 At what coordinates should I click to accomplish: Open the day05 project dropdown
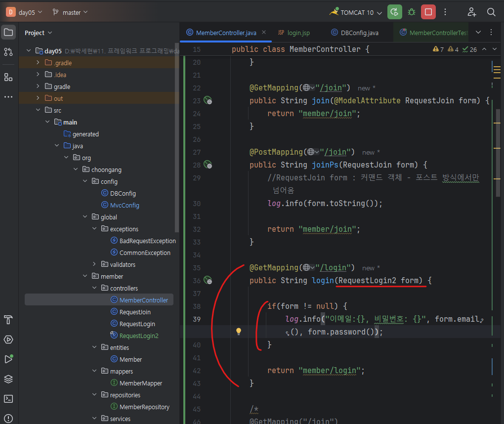tap(30, 12)
